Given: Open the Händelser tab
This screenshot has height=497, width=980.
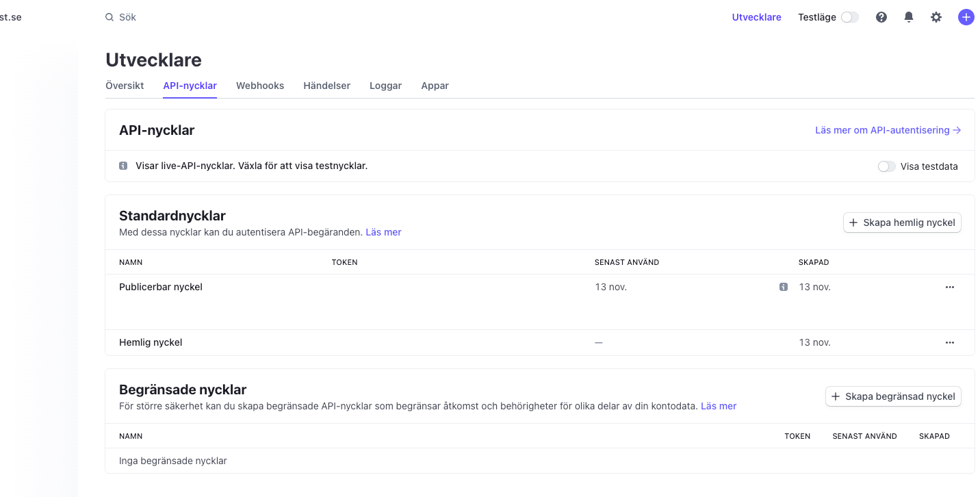Looking at the screenshot, I should [x=326, y=86].
